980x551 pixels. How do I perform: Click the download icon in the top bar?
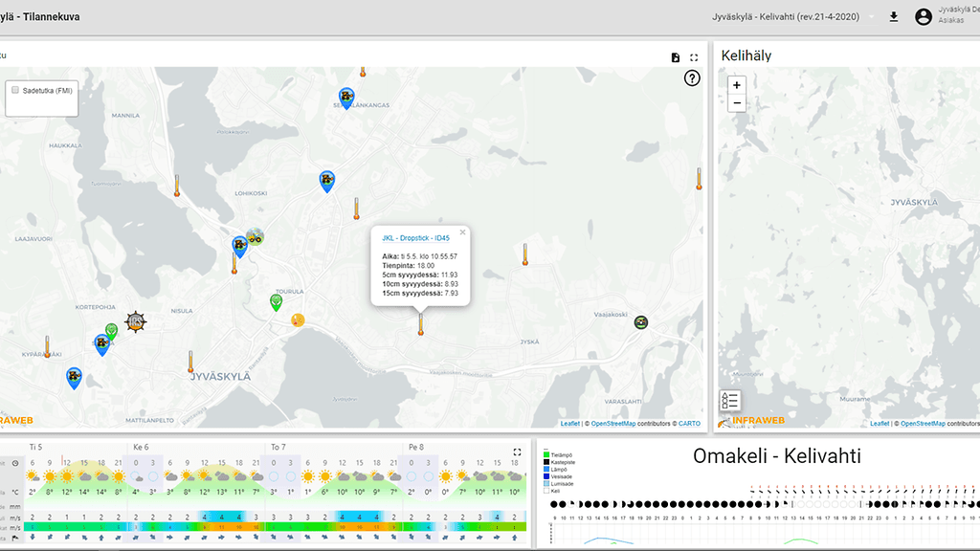click(x=894, y=17)
